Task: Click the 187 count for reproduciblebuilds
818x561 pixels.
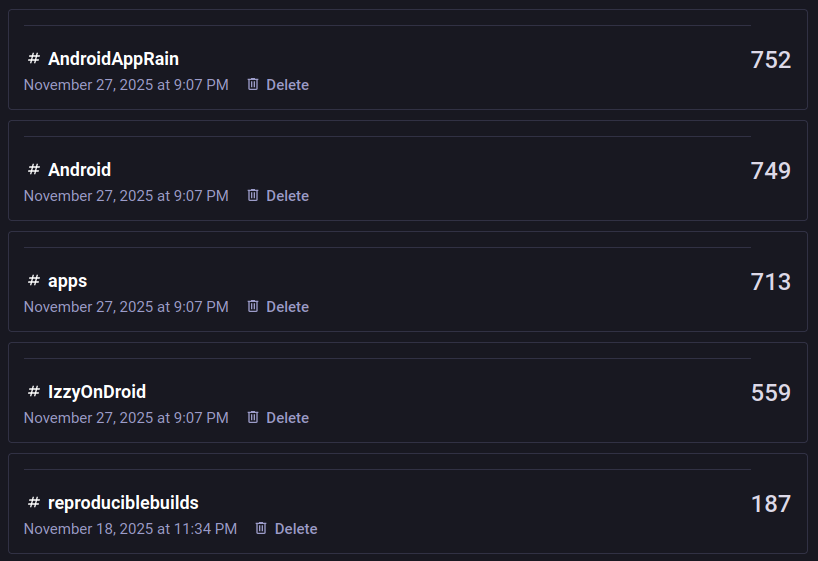Action: pos(770,504)
